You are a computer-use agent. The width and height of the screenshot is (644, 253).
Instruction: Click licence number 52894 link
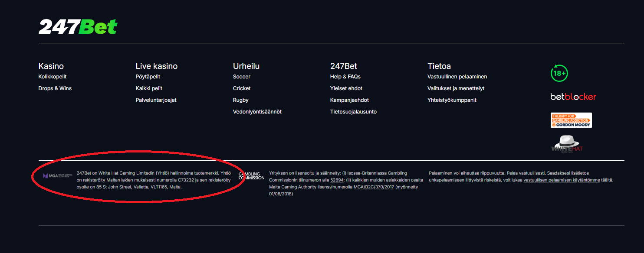(337, 180)
